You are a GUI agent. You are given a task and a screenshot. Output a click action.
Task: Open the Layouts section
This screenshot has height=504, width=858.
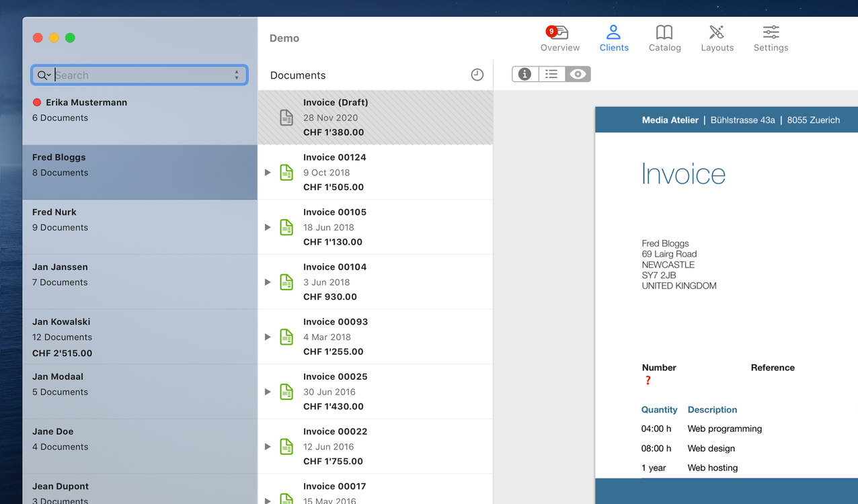click(717, 38)
